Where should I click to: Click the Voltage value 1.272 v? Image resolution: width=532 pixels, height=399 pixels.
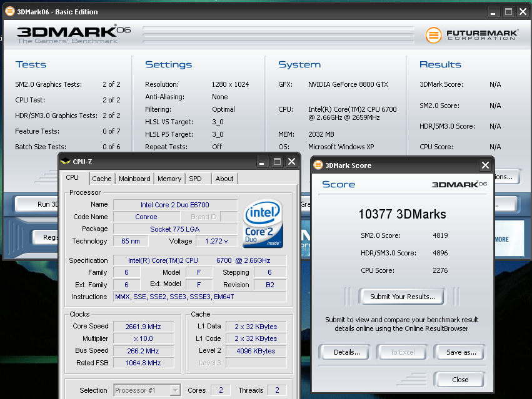tap(216, 241)
